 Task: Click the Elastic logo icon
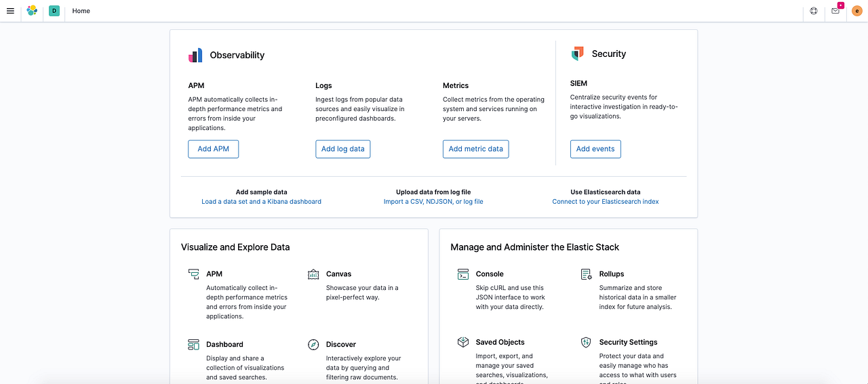(32, 11)
